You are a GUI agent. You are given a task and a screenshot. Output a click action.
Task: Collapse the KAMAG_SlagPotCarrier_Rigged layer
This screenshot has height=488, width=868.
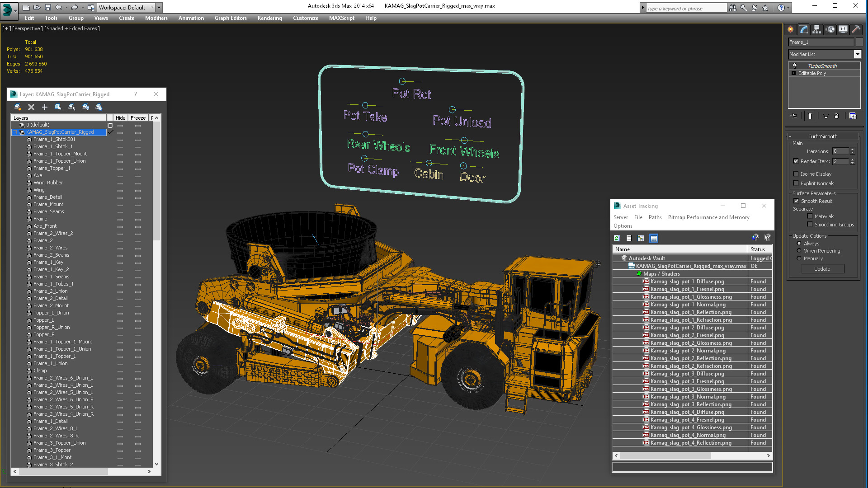pyautogui.click(x=14, y=132)
